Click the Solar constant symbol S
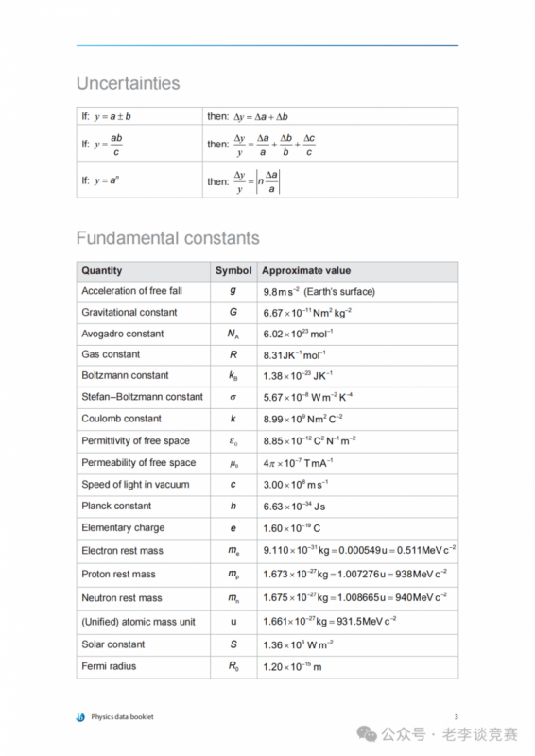 (x=233, y=644)
